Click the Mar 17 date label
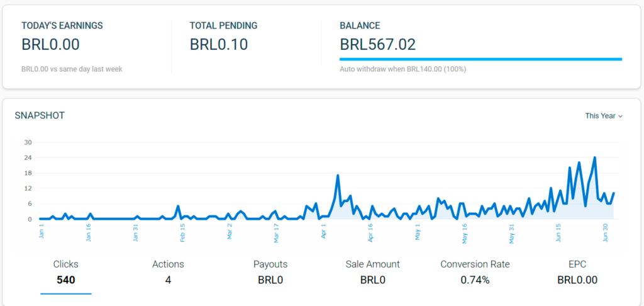Screen dimensions: 644x306 coord(277,232)
